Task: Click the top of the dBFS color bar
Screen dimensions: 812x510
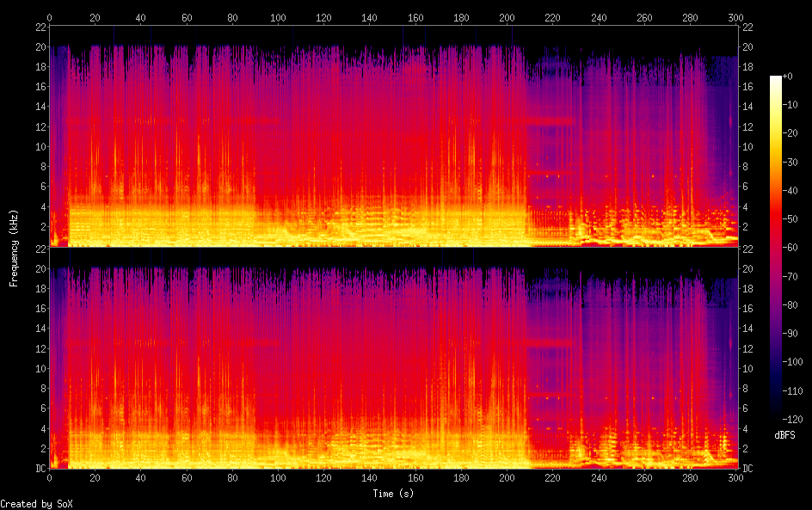Action: (776, 79)
